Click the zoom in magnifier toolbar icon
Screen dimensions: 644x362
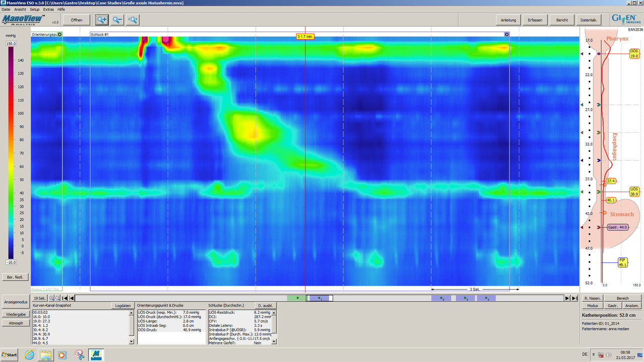coord(102,20)
